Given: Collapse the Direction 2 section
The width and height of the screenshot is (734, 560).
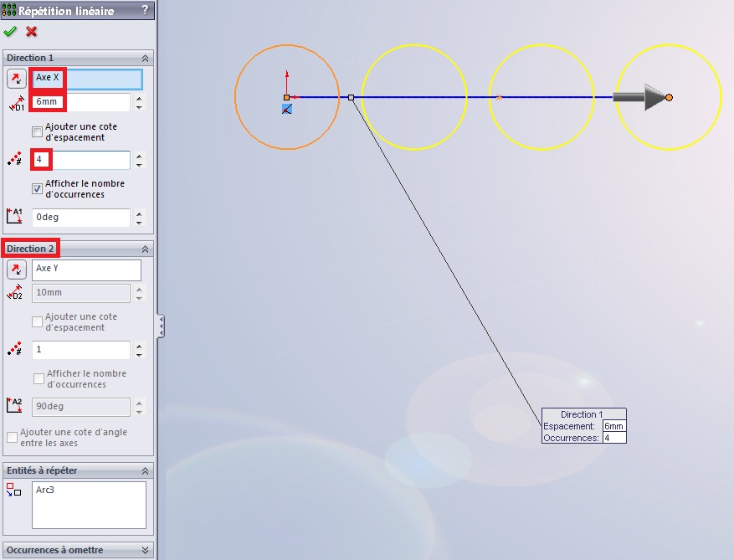Looking at the screenshot, I should coord(146,249).
